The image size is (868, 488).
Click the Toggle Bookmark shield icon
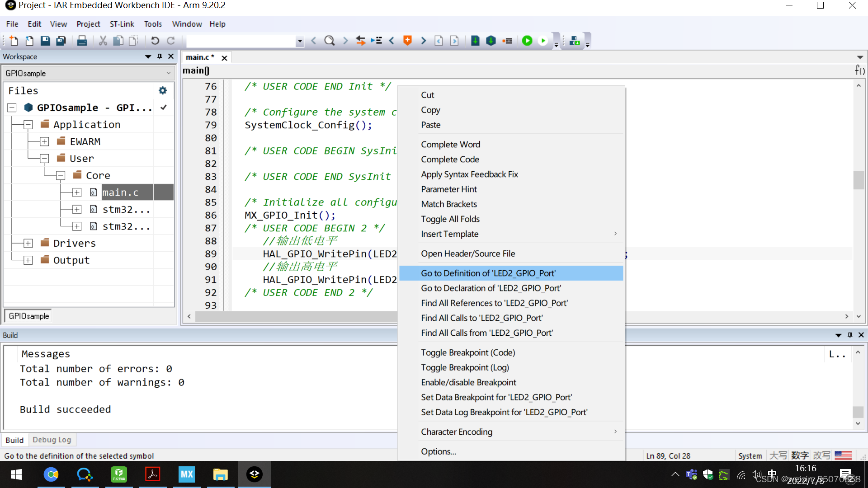[407, 41]
